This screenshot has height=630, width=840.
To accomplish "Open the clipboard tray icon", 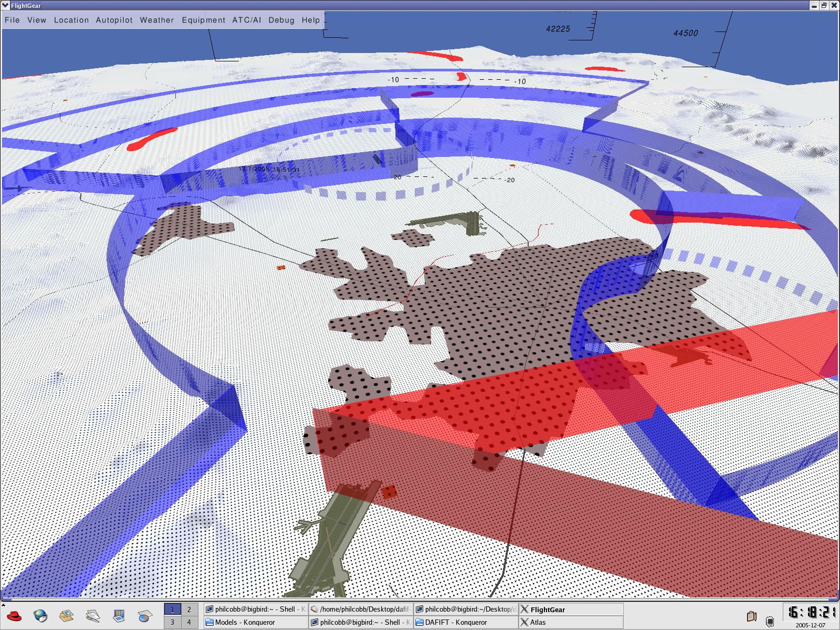I will [751, 616].
